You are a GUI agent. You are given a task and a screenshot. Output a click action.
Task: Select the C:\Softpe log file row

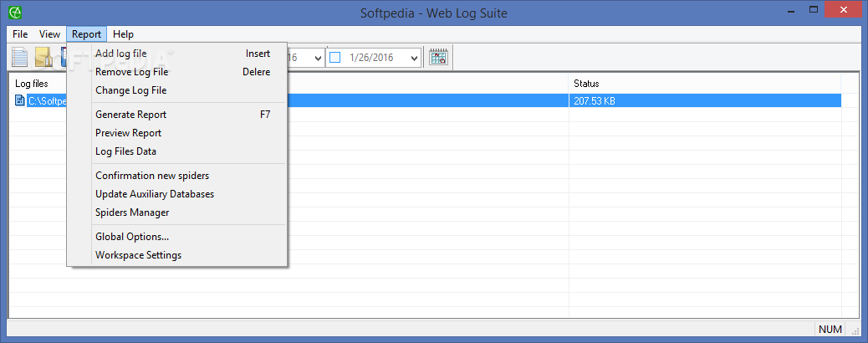426,101
